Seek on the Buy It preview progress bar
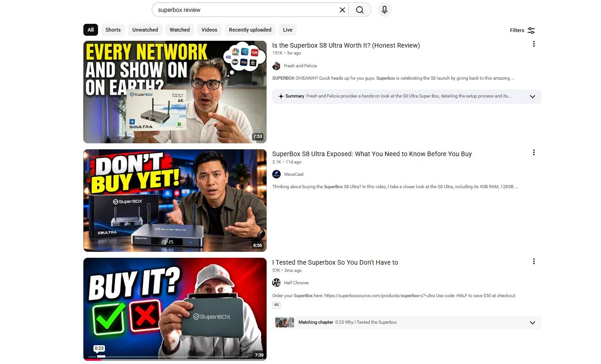This screenshot has height=364, width=601. [x=168, y=356]
